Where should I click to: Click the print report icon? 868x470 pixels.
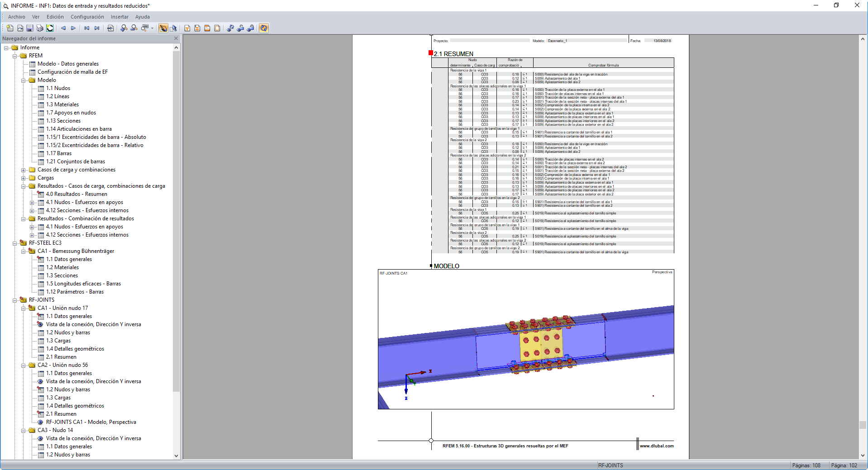click(40, 28)
